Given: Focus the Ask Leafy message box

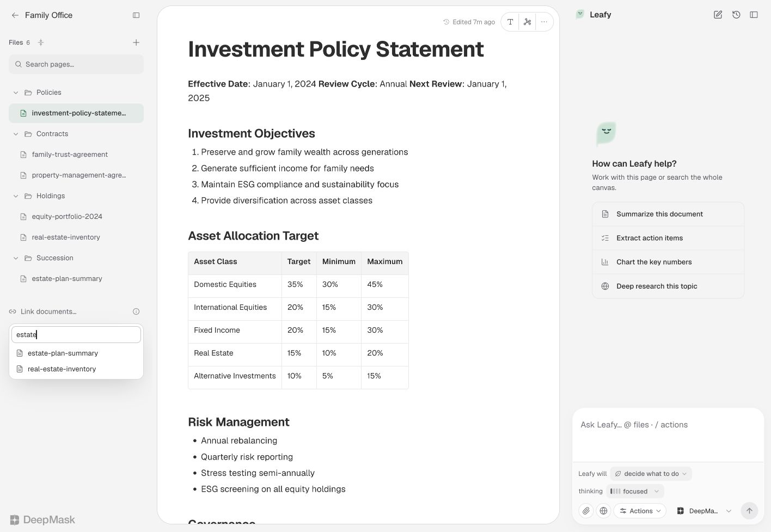Looking at the screenshot, I should coord(668,435).
